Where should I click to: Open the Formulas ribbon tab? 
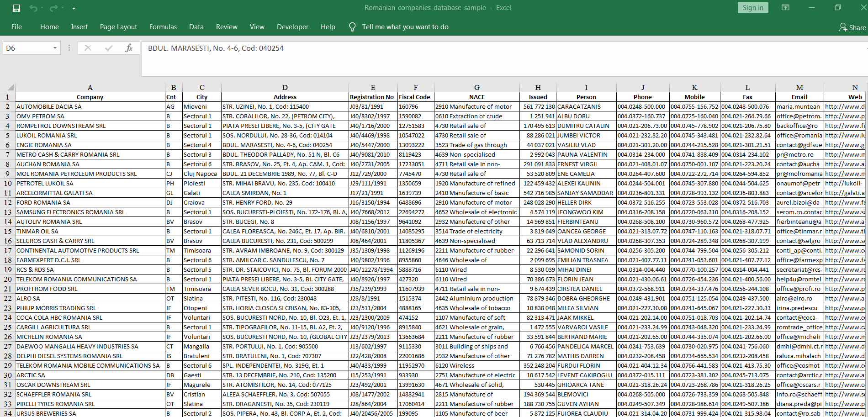(163, 27)
